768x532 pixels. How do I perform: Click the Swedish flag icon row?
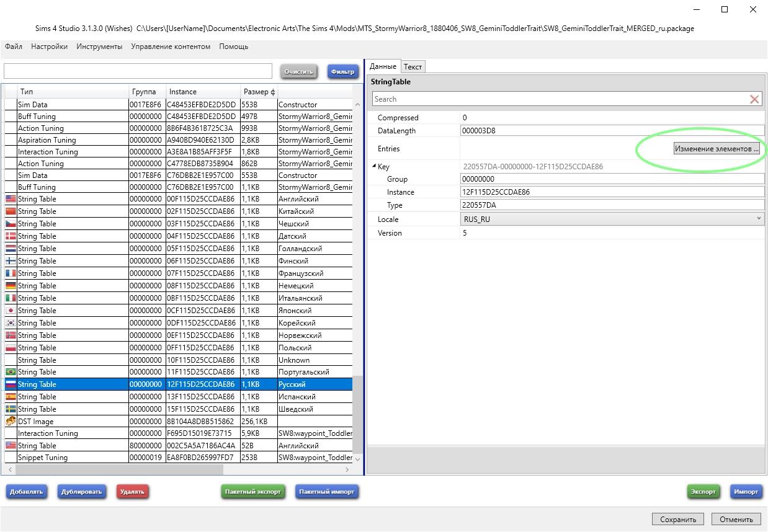[x=11, y=409]
